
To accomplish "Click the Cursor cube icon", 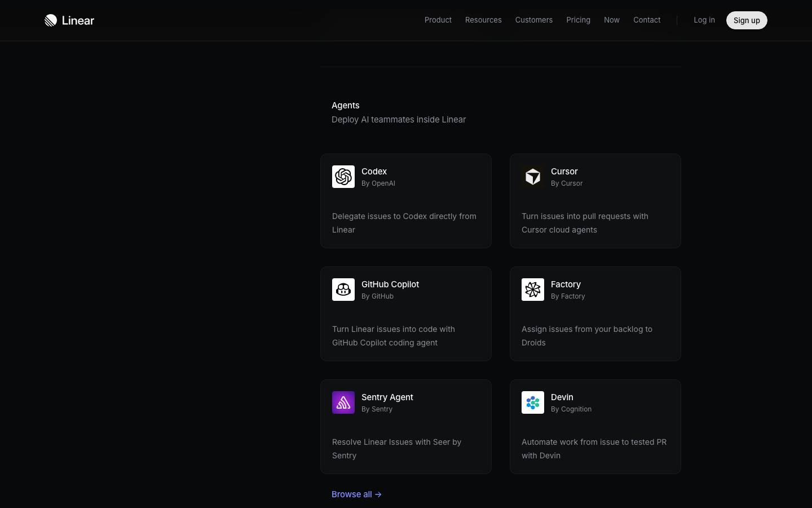I will pyautogui.click(x=533, y=177).
